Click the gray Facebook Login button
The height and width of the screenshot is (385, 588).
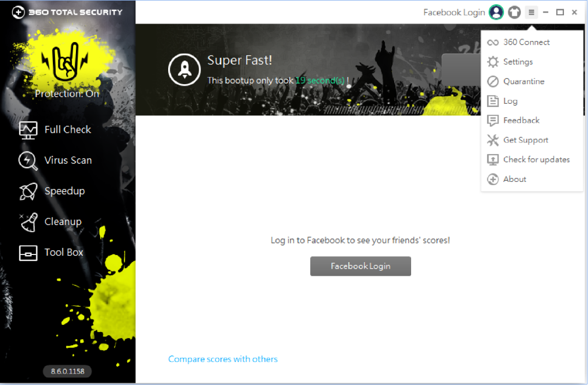pyautogui.click(x=360, y=266)
